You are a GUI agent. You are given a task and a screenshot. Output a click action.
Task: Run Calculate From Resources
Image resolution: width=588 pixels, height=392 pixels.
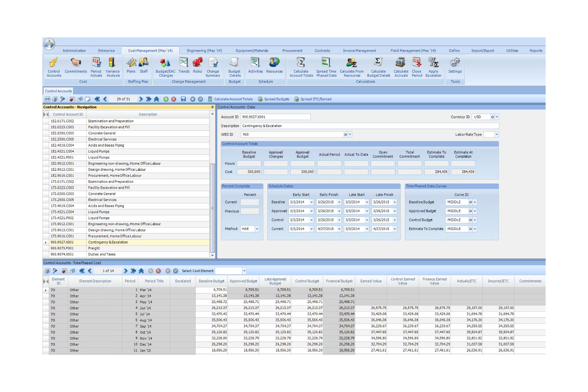tap(352, 67)
